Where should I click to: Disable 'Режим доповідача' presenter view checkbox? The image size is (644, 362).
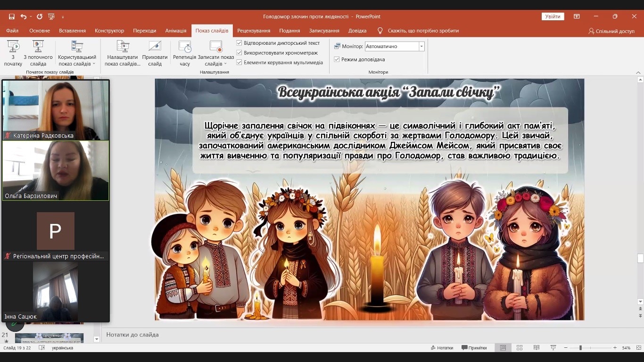(337, 59)
